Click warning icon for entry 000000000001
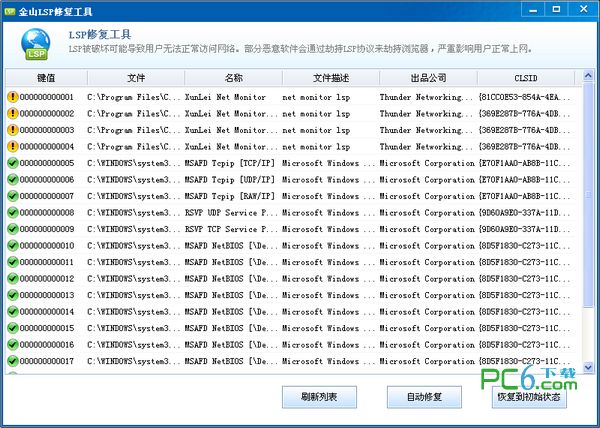Screen dimensions: 600x428 point(12,97)
